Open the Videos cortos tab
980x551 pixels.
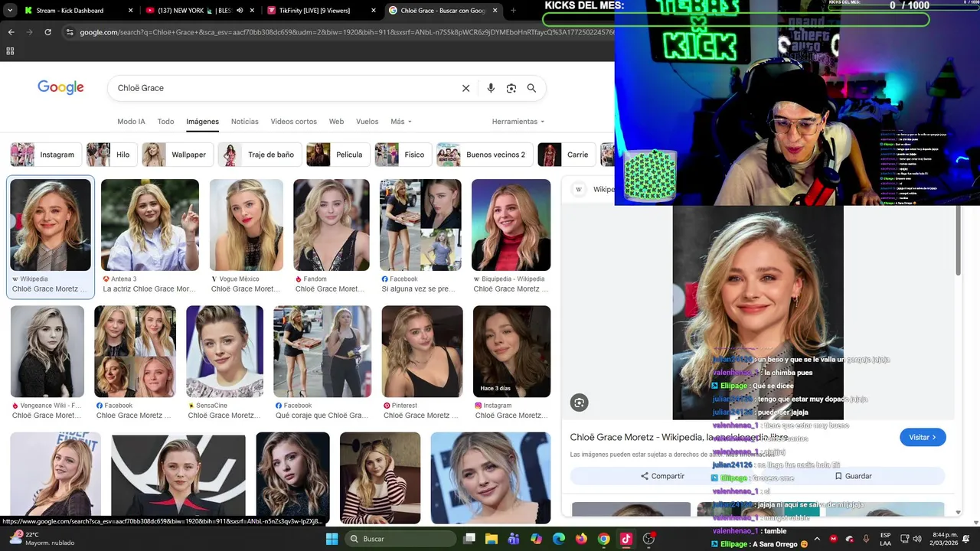(x=293, y=122)
